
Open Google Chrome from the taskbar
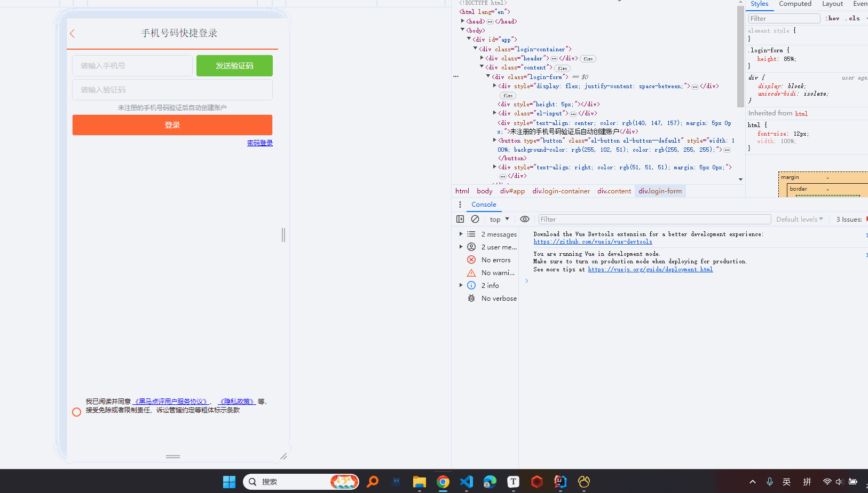(443, 482)
